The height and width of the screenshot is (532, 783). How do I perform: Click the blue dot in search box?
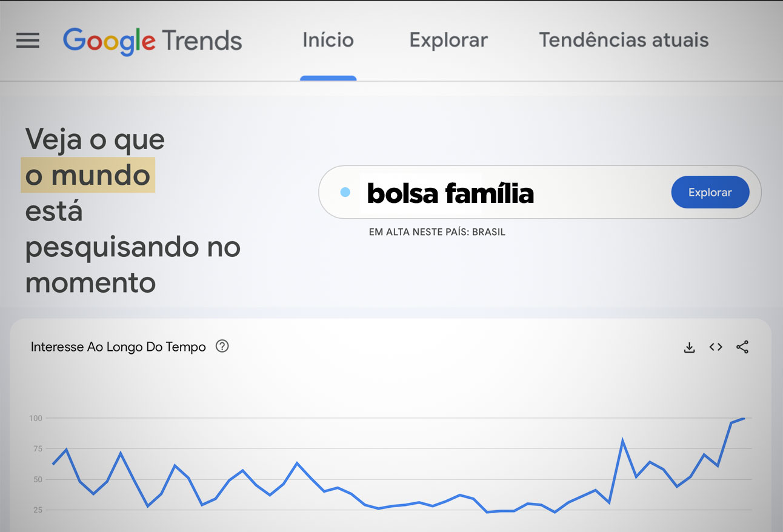coord(345,192)
